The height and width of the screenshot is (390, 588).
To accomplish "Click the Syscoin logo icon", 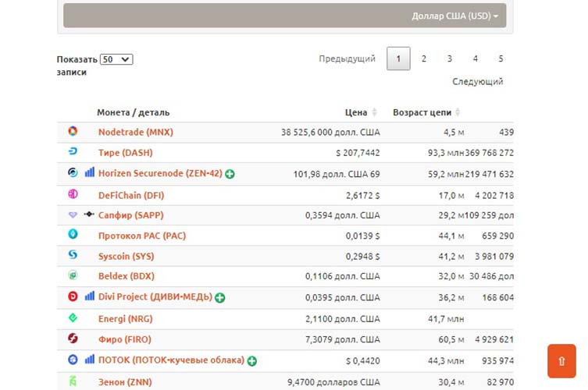I will click(73, 255).
